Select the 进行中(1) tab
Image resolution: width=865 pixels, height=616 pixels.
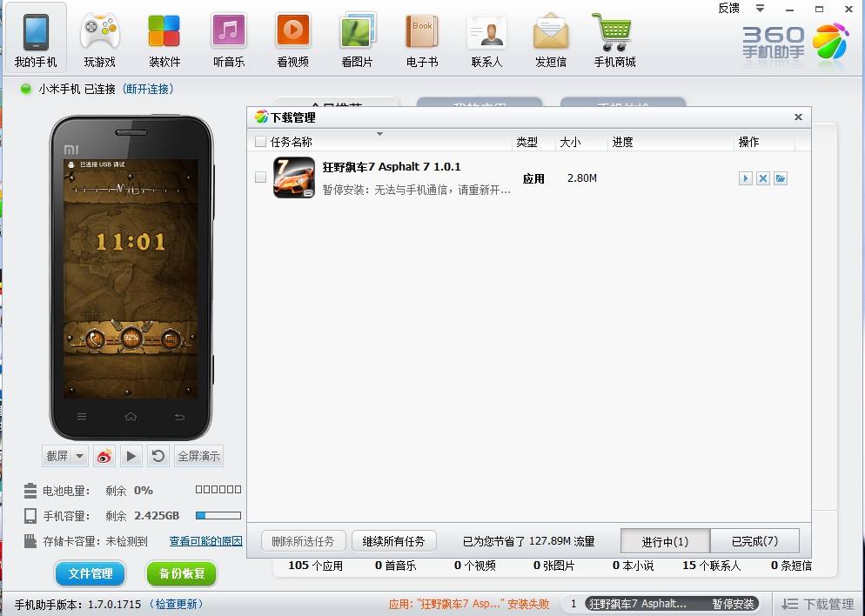pyautogui.click(x=665, y=541)
